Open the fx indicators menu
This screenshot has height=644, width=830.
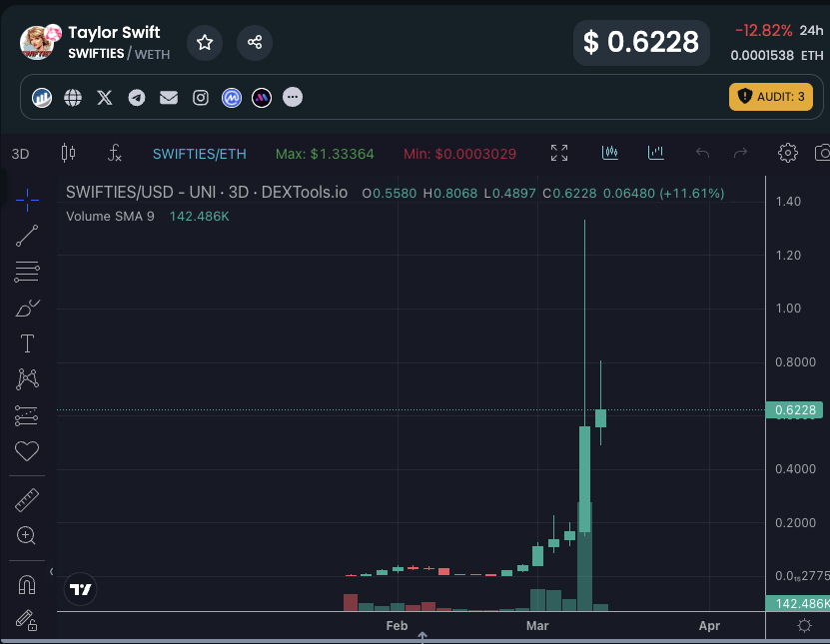pyautogui.click(x=114, y=154)
